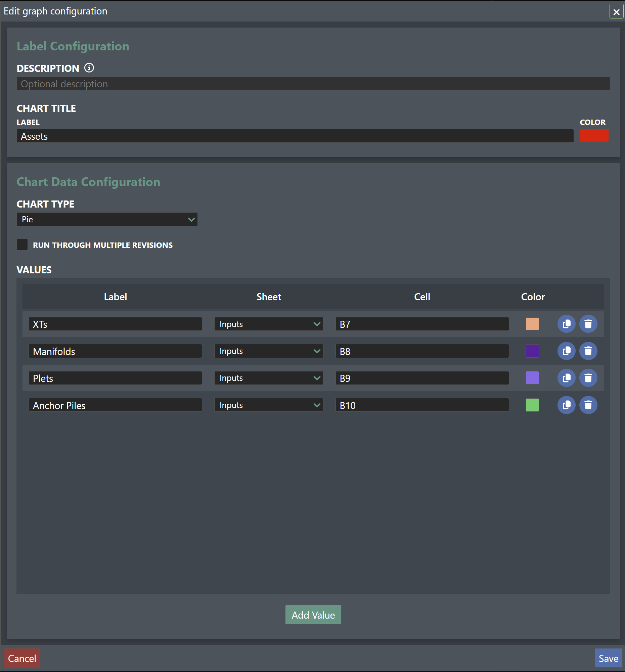
Task: Open the red chart title color picker
Action: pos(594,136)
